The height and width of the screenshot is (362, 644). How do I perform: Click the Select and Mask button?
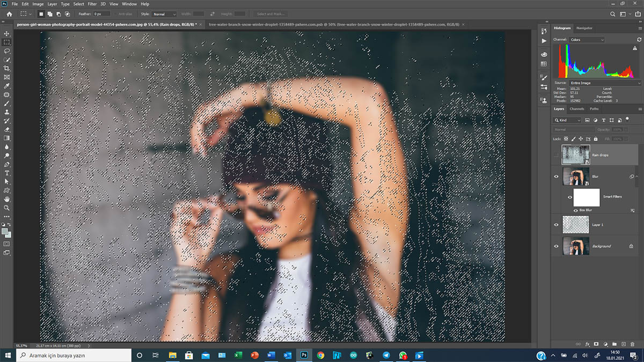pos(272,14)
